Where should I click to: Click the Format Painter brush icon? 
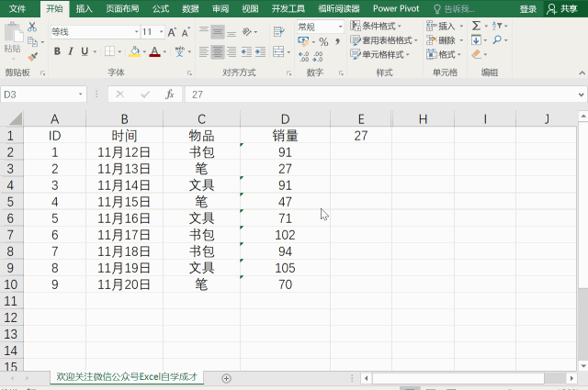click(33, 57)
